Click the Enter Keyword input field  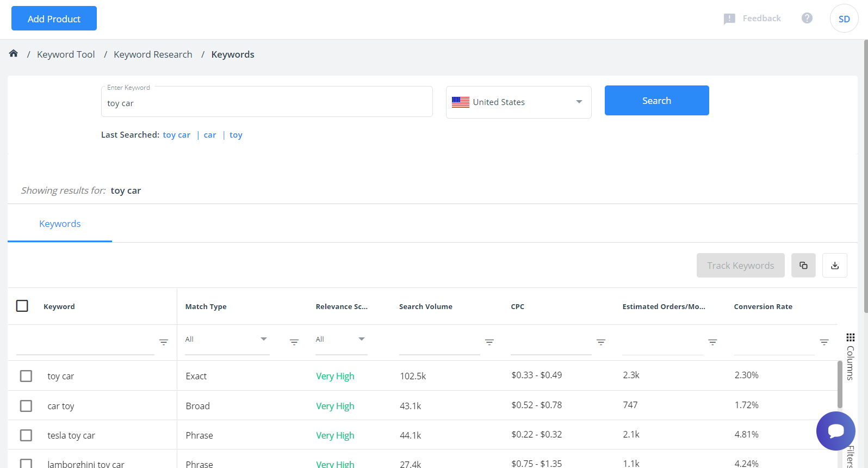(x=267, y=102)
